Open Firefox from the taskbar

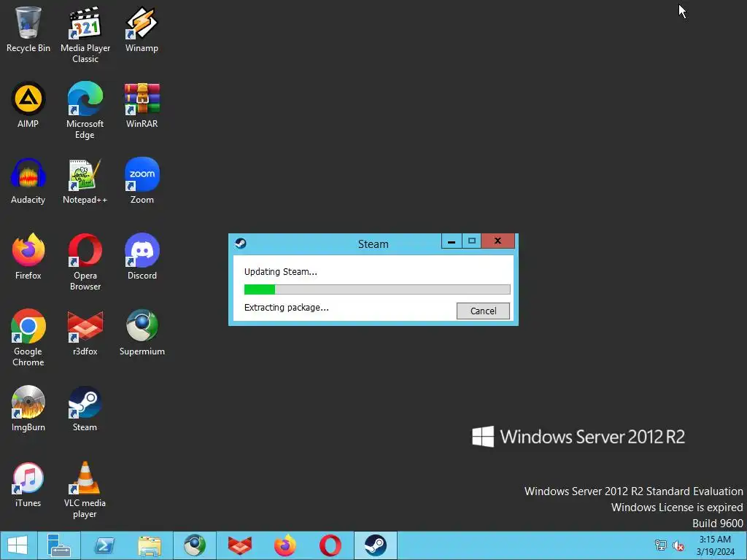point(285,545)
